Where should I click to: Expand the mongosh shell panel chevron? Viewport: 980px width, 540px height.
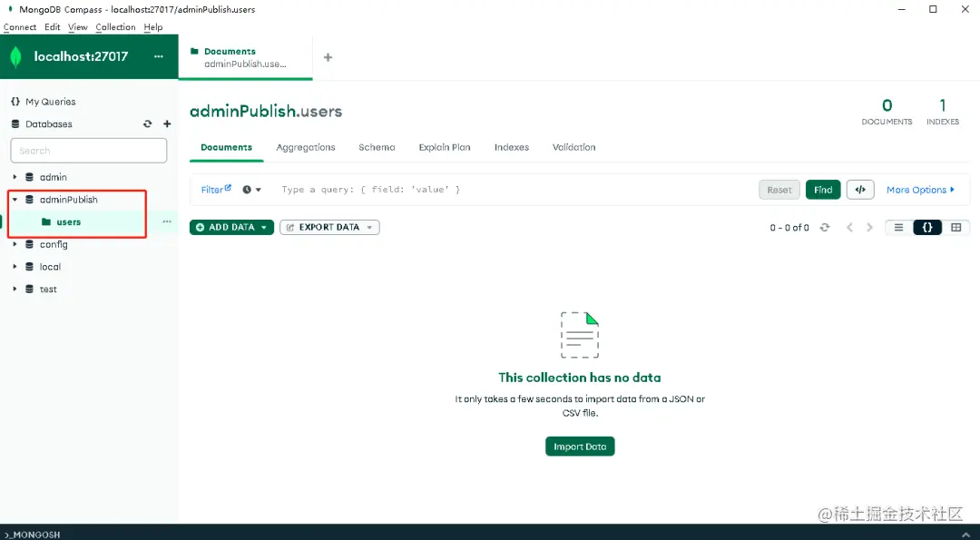965,535
